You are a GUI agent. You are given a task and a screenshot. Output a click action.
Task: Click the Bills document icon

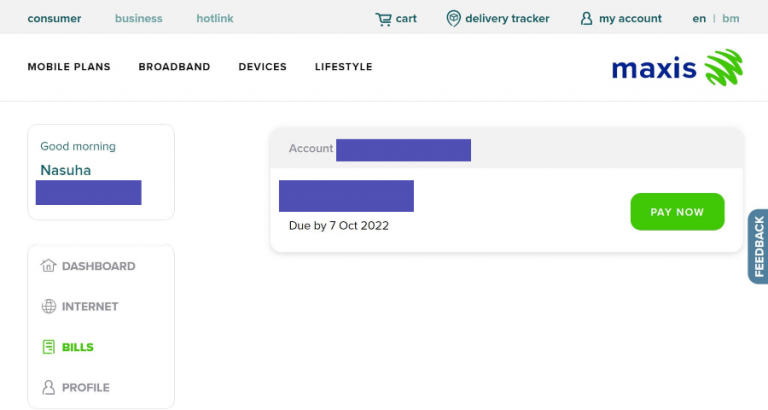click(x=48, y=347)
